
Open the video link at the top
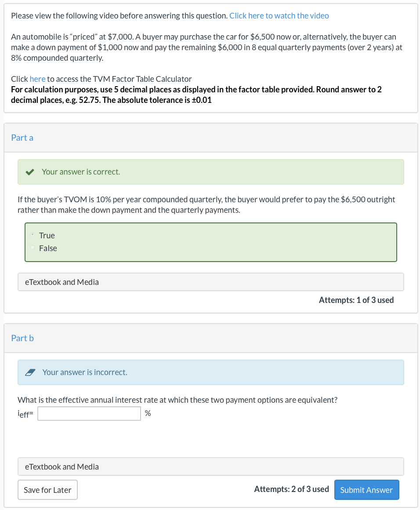(279, 15)
